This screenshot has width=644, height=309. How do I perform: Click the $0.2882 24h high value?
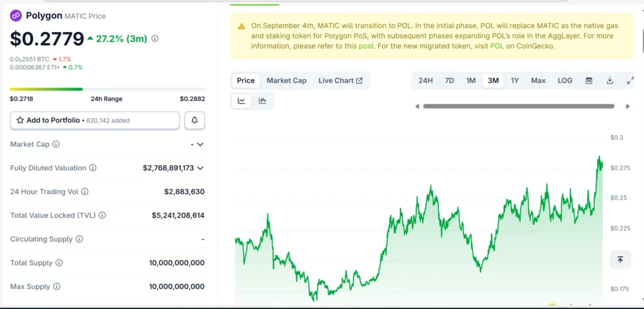[192, 99]
